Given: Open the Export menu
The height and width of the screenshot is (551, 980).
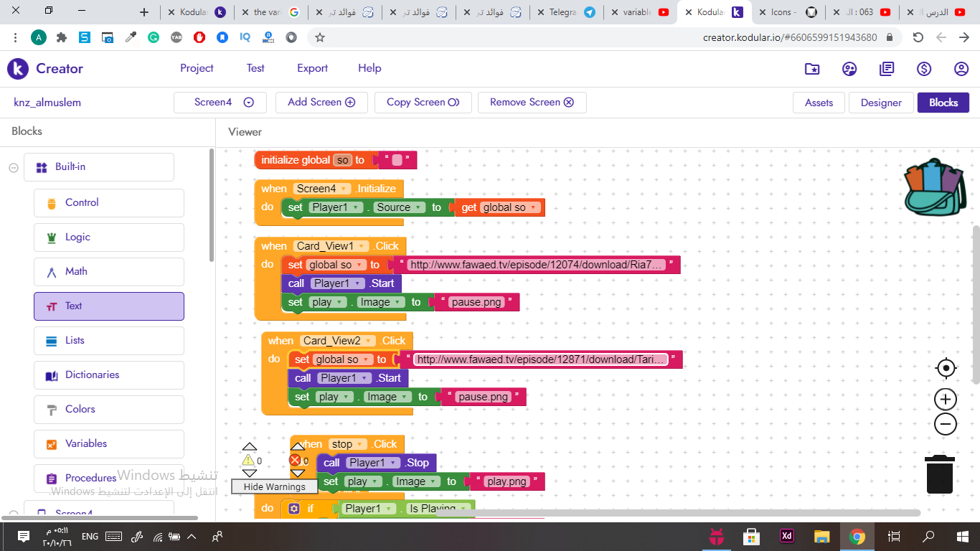Looking at the screenshot, I should 312,68.
